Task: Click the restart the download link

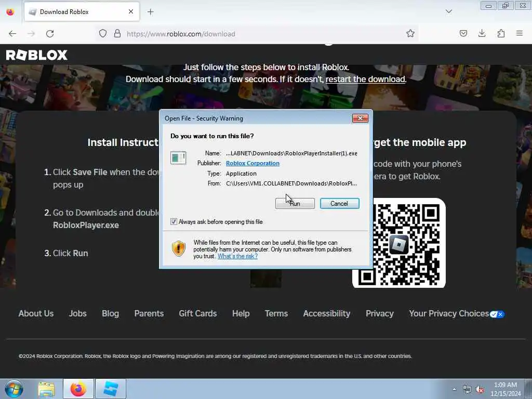Action: 365,79
